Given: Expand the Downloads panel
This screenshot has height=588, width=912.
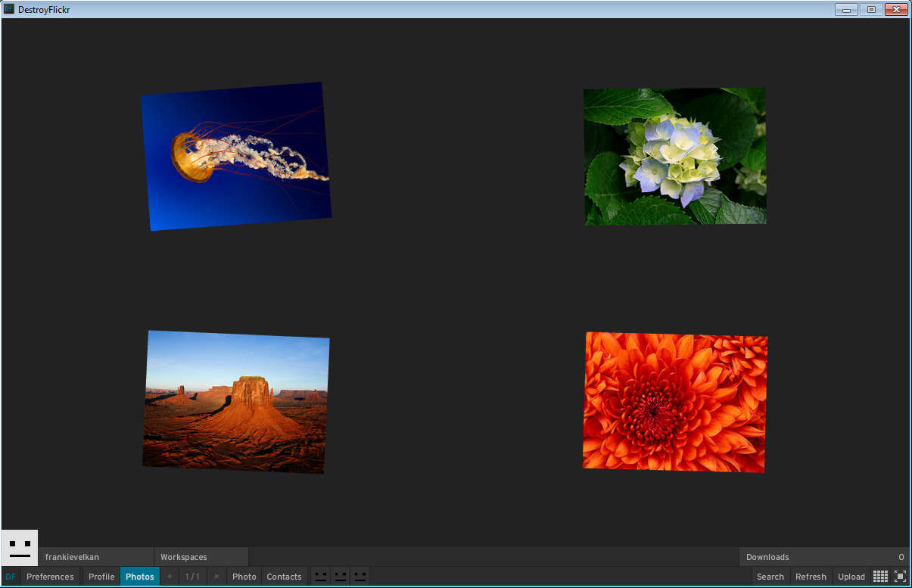Looking at the screenshot, I should pos(823,557).
